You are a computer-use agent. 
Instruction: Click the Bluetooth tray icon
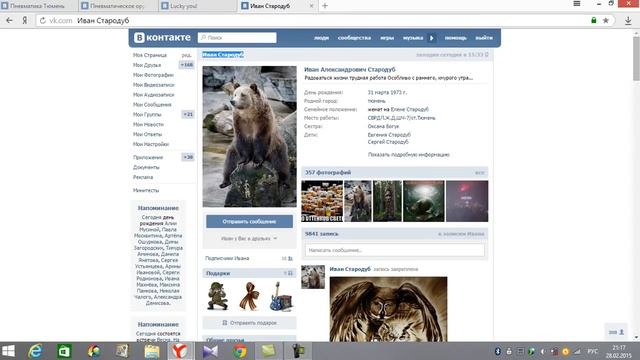click(x=498, y=351)
